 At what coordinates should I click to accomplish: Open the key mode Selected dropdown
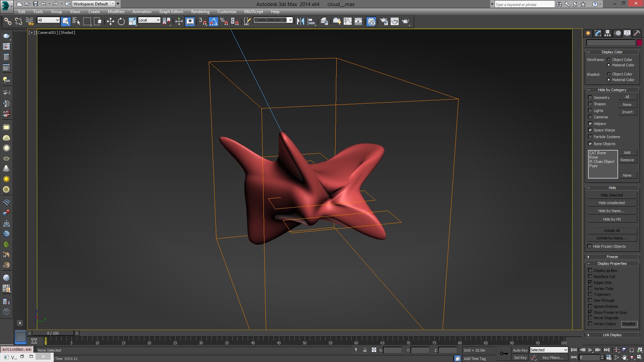[x=548, y=350]
